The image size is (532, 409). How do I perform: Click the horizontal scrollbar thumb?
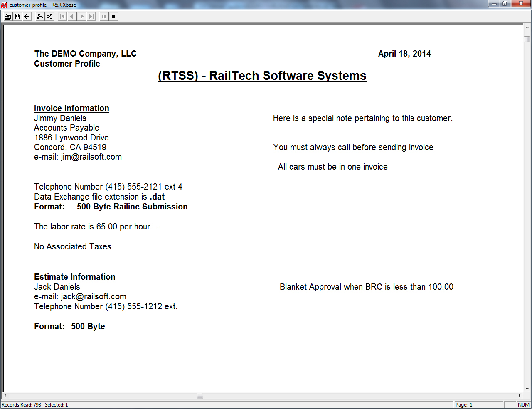200,396
